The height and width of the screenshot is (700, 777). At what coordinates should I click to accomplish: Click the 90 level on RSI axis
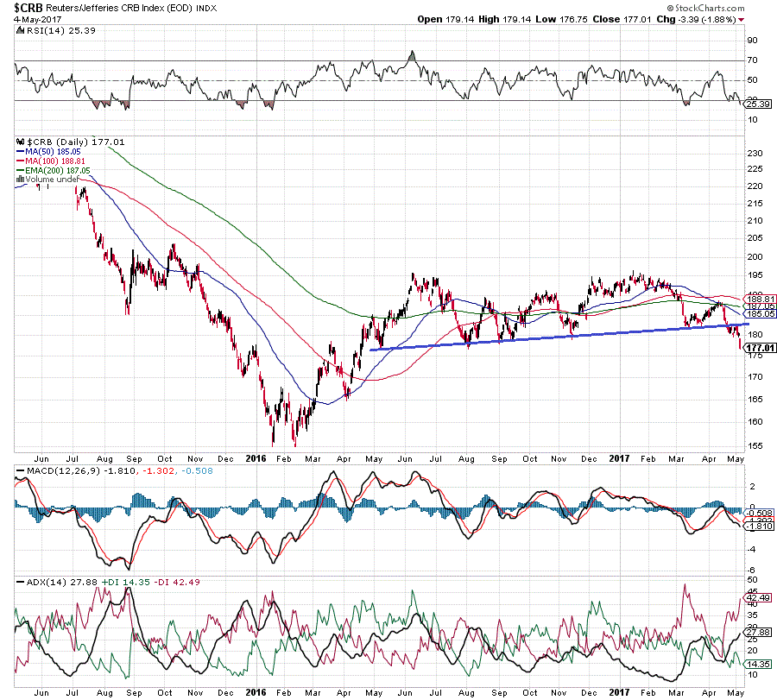pyautogui.click(x=752, y=40)
